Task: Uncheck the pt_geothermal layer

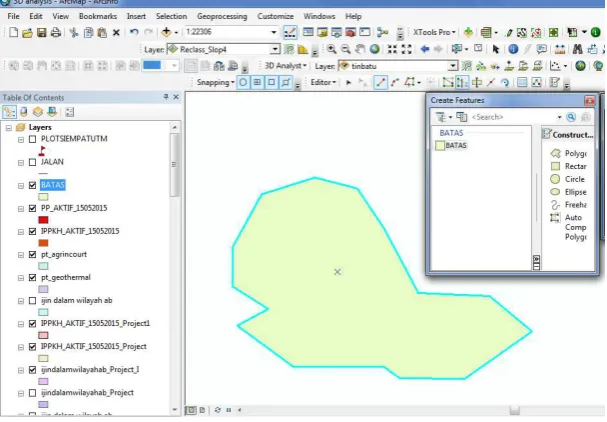Action: coord(33,278)
